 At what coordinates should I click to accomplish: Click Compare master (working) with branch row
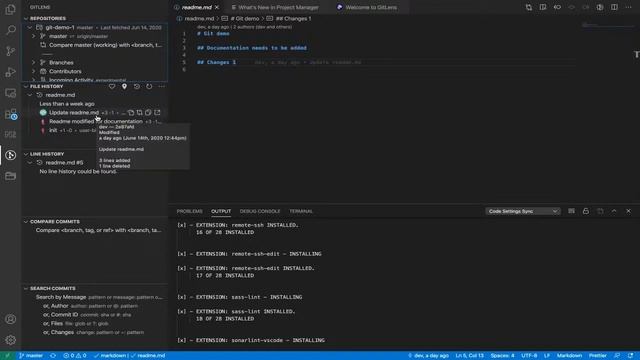click(95, 45)
